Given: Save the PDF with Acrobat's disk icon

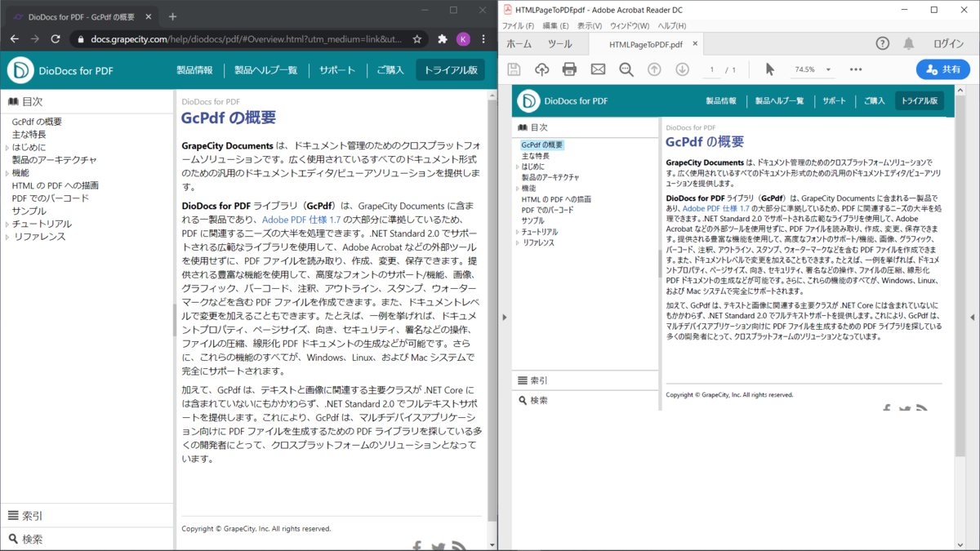Looking at the screenshot, I should coord(514,69).
